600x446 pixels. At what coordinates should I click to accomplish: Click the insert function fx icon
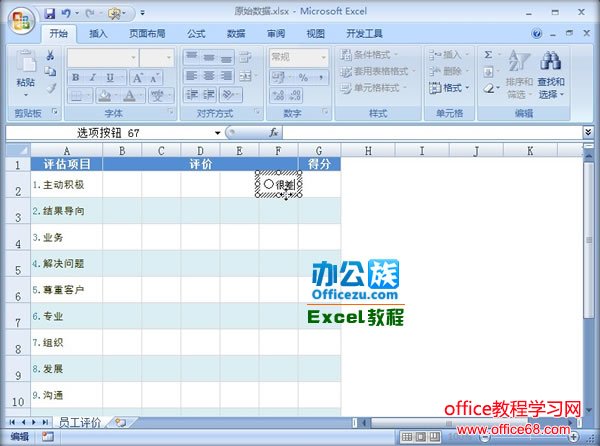tap(273, 133)
